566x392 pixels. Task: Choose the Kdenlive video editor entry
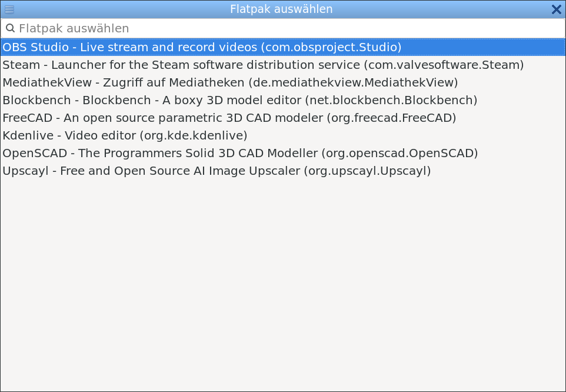pos(125,135)
